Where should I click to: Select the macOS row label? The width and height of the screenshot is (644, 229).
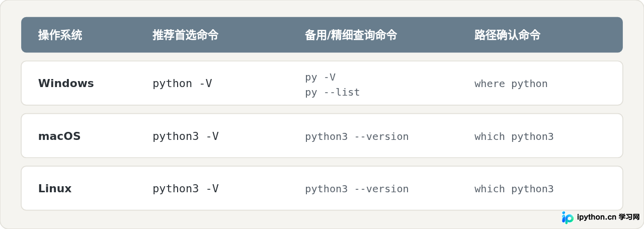click(59, 136)
